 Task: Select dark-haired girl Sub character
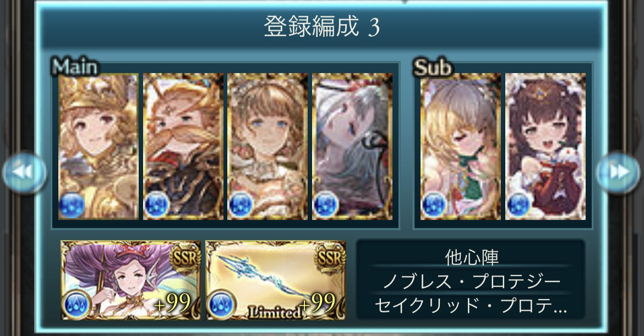coord(545,146)
